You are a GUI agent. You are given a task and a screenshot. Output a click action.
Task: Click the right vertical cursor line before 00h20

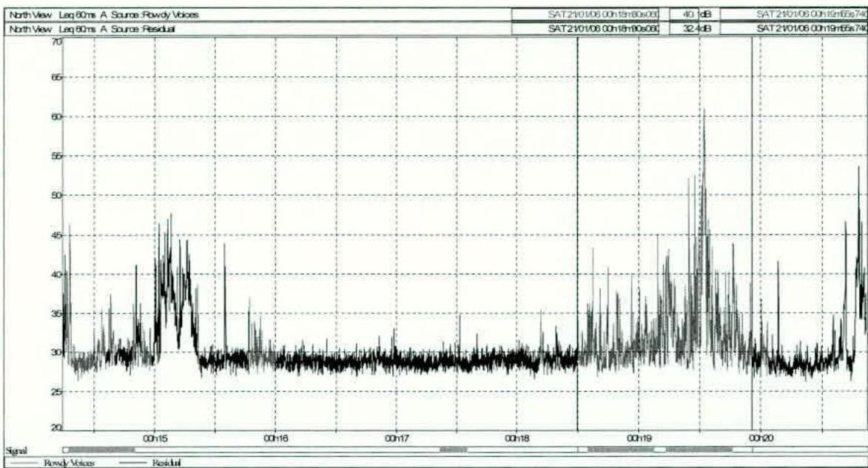coord(752,222)
